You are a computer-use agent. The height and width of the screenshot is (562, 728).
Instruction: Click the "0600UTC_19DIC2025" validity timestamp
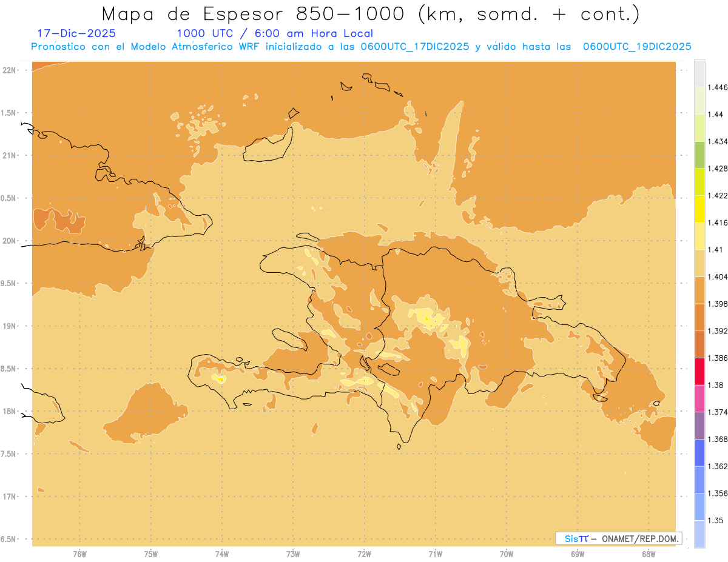click(638, 47)
